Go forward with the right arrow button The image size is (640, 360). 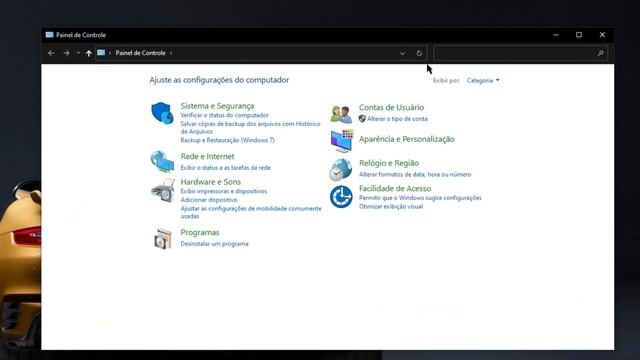tap(66, 53)
